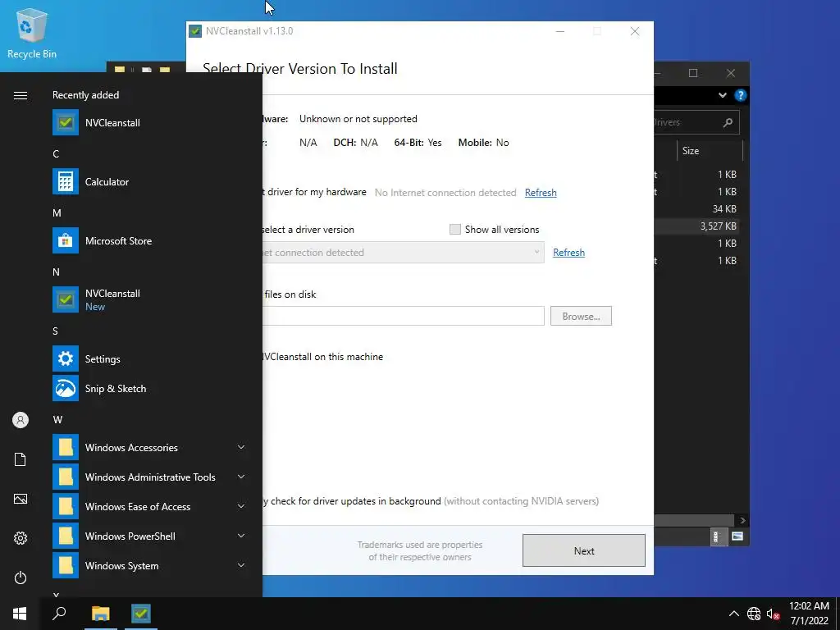Click the Windows Start button
Viewport: 840px width, 630px height.
20,614
